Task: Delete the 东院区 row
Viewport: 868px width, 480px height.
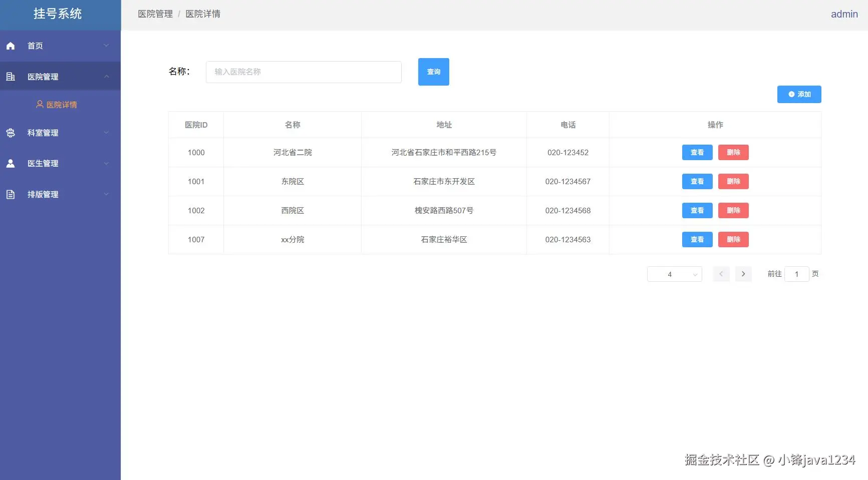Action: point(733,182)
